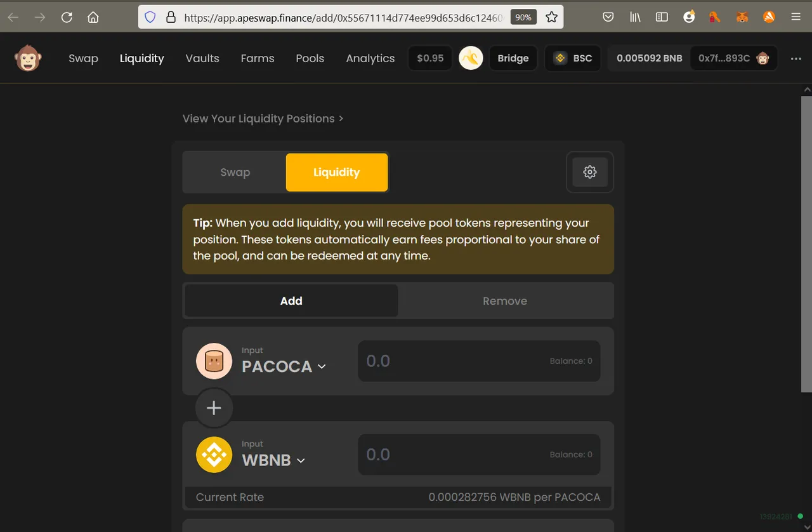812x532 pixels.
Task: Click the green block number 13924281
Action: click(776, 516)
